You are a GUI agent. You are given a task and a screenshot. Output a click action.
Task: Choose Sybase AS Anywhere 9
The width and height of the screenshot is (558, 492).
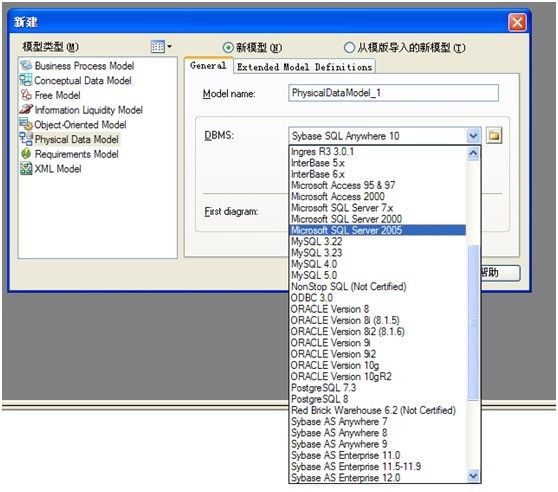tap(378, 444)
